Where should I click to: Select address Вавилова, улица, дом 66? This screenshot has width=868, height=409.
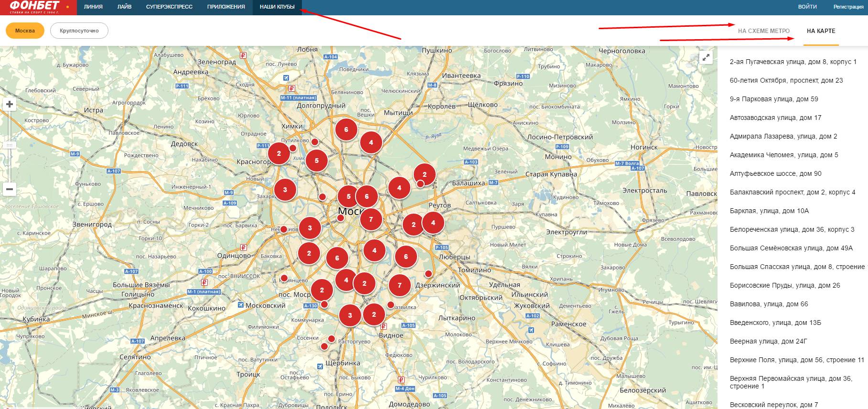(769, 304)
